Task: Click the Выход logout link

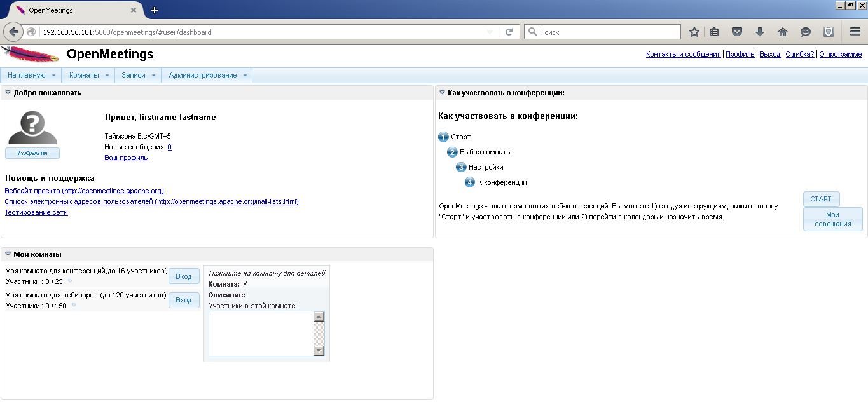Action: pyautogui.click(x=770, y=55)
